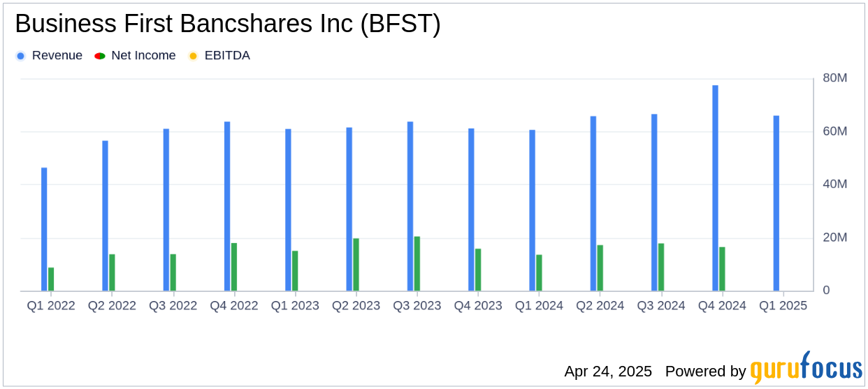Select the Q1 2022 revenue bar
Viewport: 868px width, 389px height.
44,229
